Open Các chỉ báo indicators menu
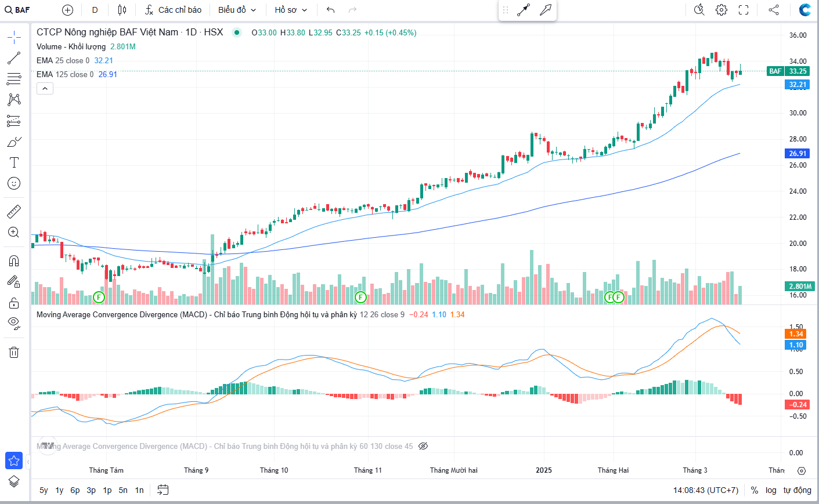Screen dimensions: 819x504 174,10
